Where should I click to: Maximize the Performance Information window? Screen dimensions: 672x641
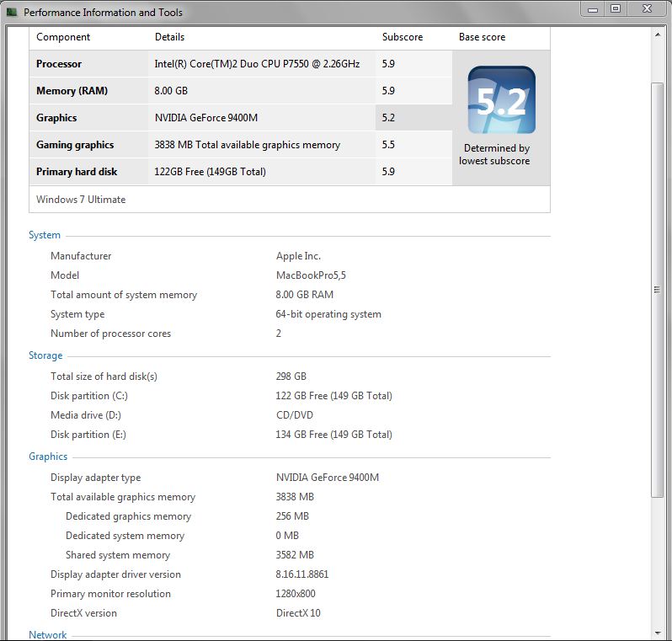point(616,9)
